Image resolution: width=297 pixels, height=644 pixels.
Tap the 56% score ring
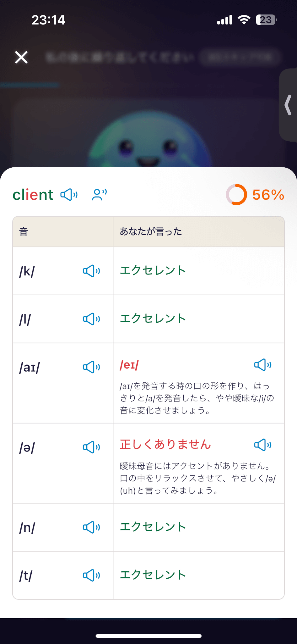pos(237,195)
